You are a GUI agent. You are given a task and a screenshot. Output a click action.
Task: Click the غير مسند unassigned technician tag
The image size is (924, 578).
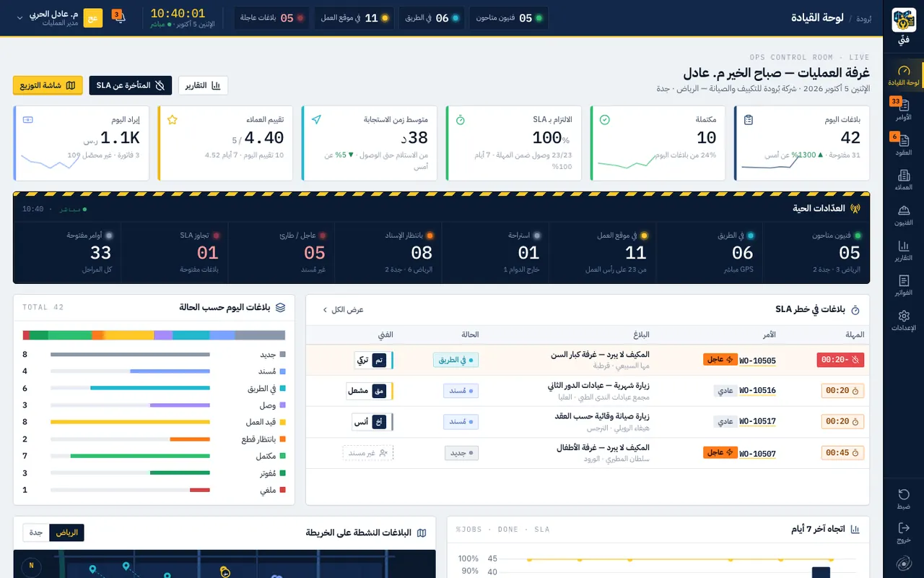[x=367, y=453]
